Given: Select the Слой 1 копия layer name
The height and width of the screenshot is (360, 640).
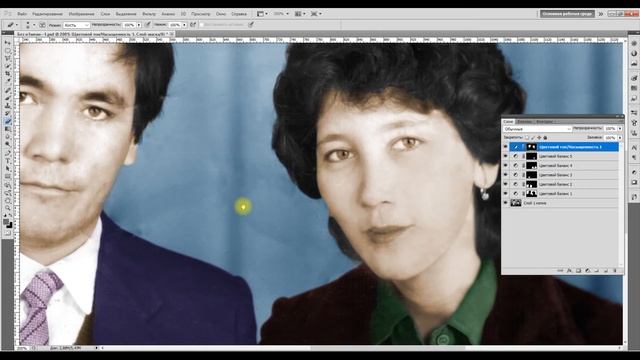Looking at the screenshot, I should [x=535, y=203].
